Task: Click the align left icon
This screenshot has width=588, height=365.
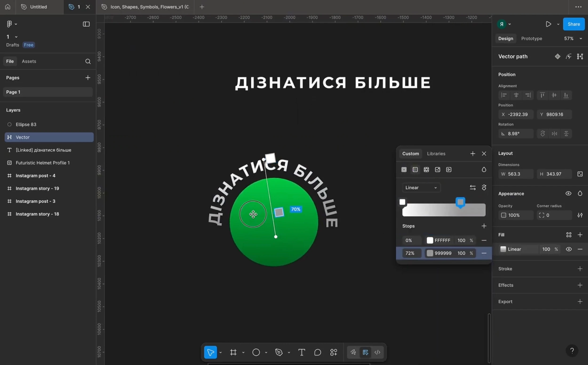Action: [x=504, y=95]
